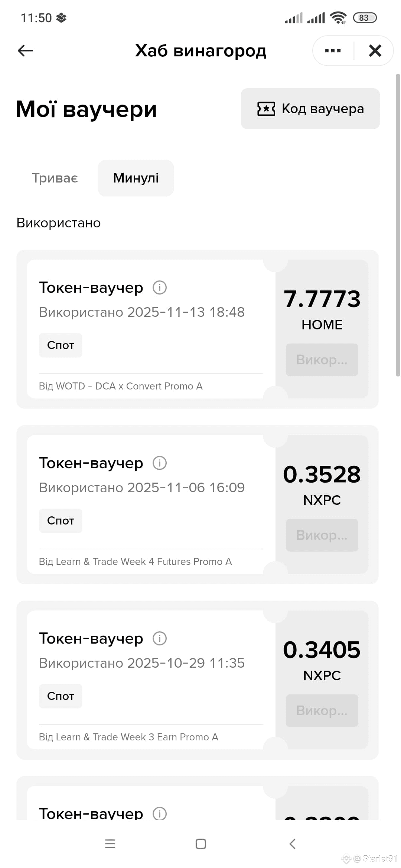Open the three-dot more options menu
This screenshot has height=868, width=401.
(x=333, y=50)
